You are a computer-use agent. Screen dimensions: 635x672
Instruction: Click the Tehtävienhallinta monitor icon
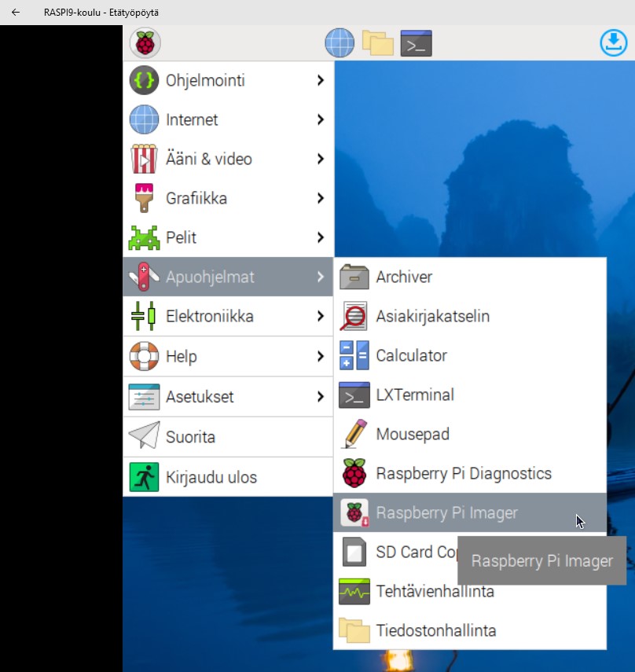[x=354, y=591]
